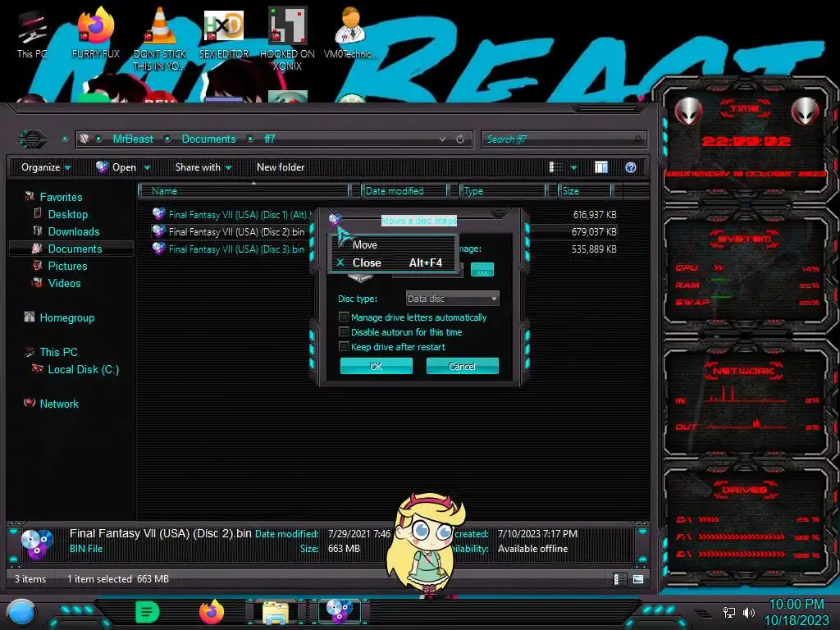Image resolution: width=840 pixels, height=630 pixels.
Task: Open the HOOKED ON XONIX desktop shortcut
Action: click(287, 39)
